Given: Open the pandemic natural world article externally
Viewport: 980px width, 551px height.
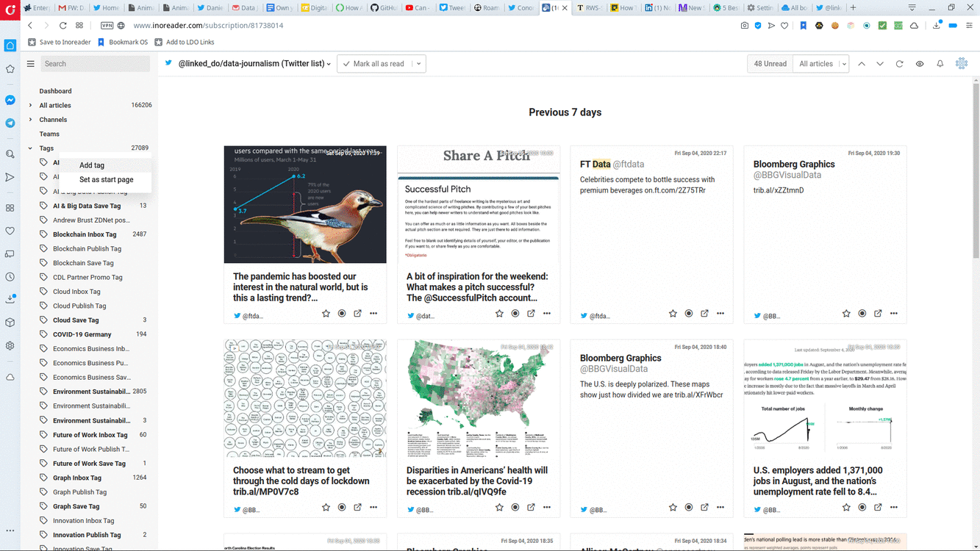Looking at the screenshot, I should pyautogui.click(x=358, y=314).
